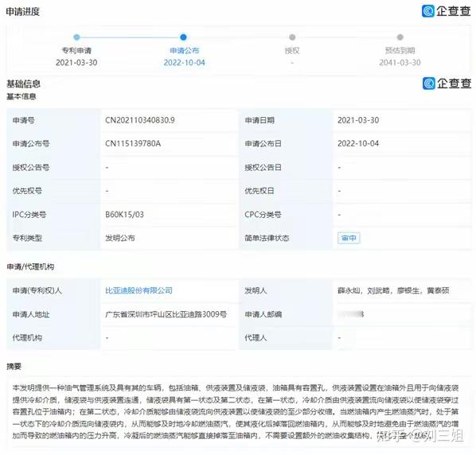The image size is (476, 455).
Task: Click the 授权公告号 label cell
Action: pyautogui.click(x=53, y=167)
